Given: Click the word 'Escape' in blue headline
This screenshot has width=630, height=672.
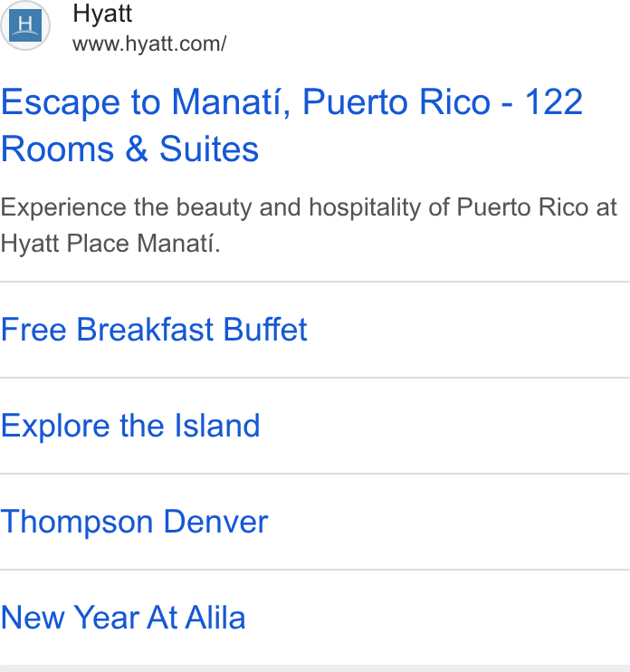Looking at the screenshot, I should 61,103.
